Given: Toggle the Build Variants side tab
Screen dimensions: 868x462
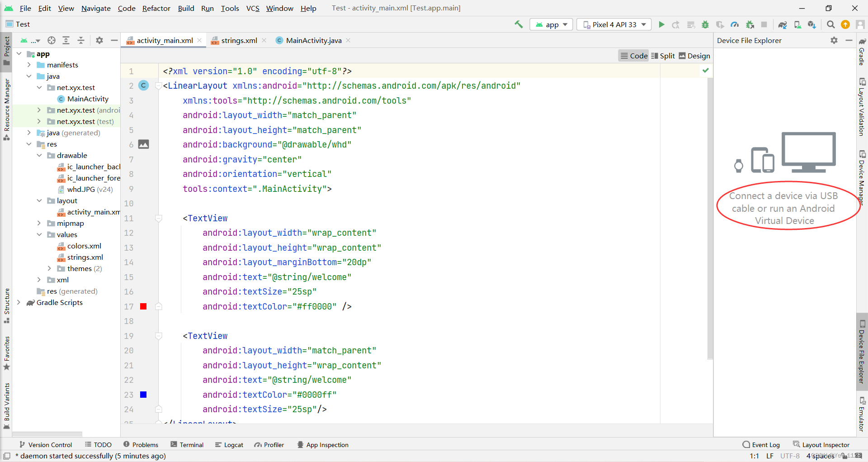Looking at the screenshot, I should click(x=6, y=405).
